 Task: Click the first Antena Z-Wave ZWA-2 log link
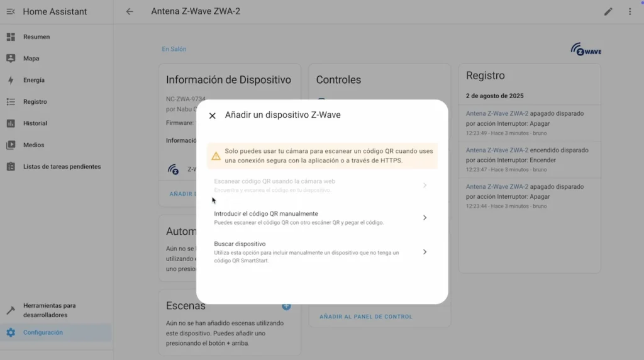[497, 113]
